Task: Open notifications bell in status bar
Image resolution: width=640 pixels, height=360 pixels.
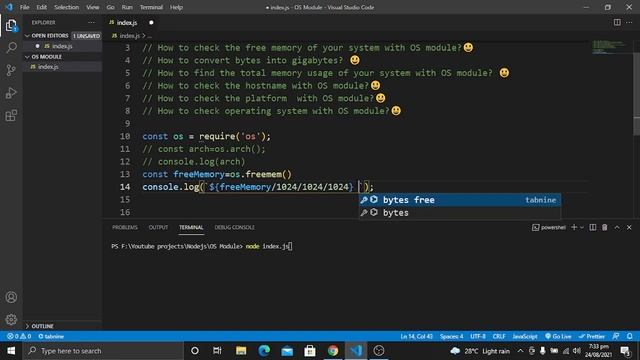Action: (x=630, y=336)
